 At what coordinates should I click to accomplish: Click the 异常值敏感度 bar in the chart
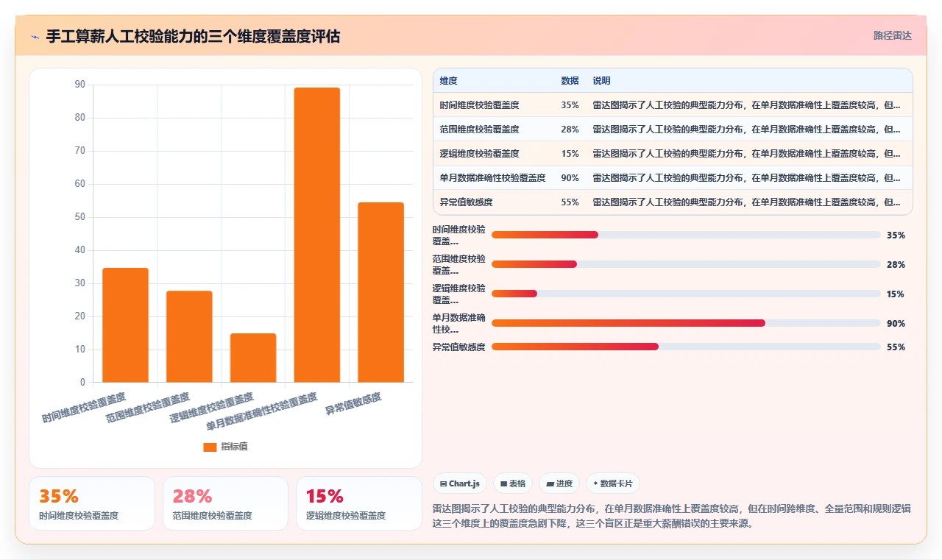[381, 292]
